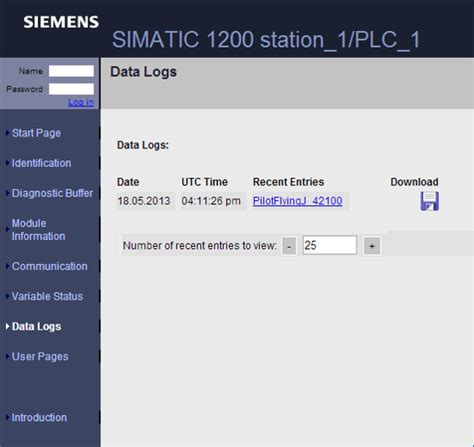The height and width of the screenshot is (447, 474).
Task: Click arrow beside Data Logs menu item
Action: (x=8, y=326)
